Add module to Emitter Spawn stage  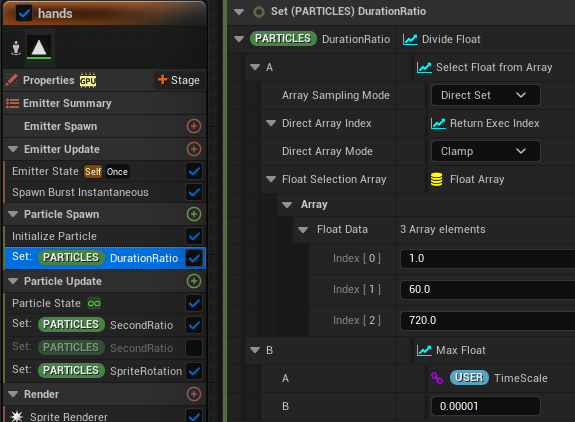pyautogui.click(x=194, y=126)
